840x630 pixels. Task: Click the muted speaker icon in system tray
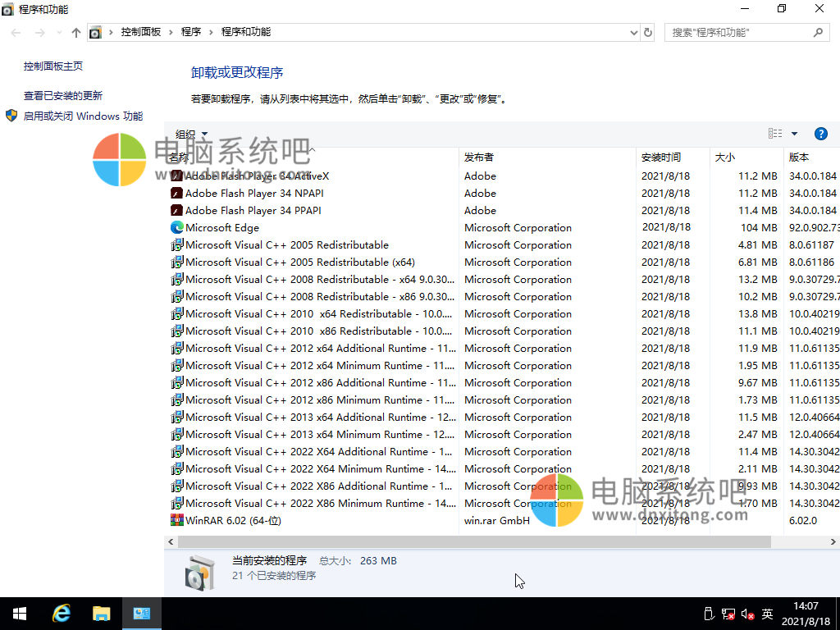point(746,613)
